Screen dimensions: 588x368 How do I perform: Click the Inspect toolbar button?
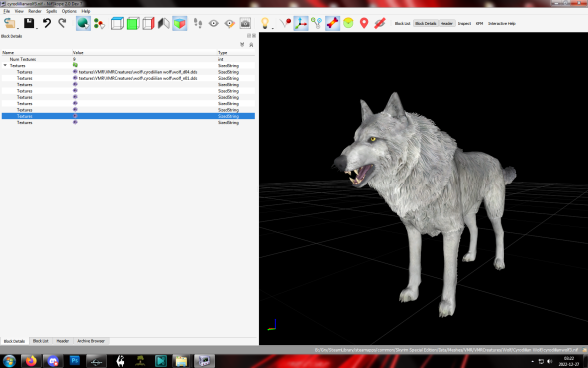464,23
